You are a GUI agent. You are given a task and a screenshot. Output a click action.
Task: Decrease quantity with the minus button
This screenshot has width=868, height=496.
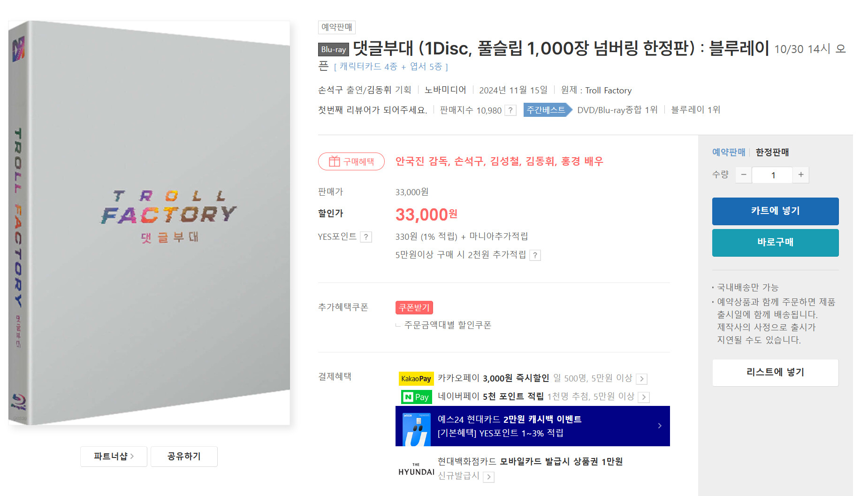coord(744,175)
